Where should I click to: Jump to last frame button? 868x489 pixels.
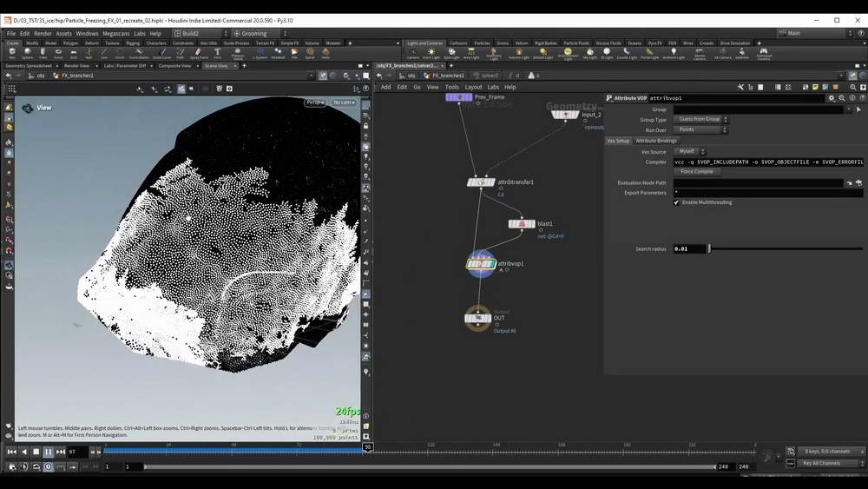tap(61, 452)
